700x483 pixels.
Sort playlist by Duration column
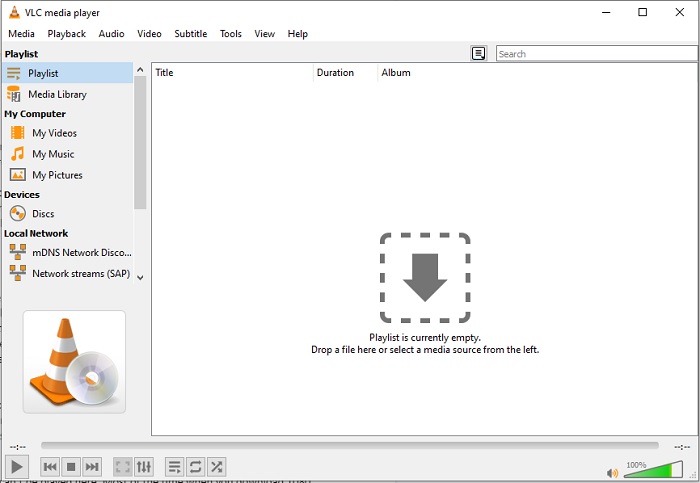346,73
